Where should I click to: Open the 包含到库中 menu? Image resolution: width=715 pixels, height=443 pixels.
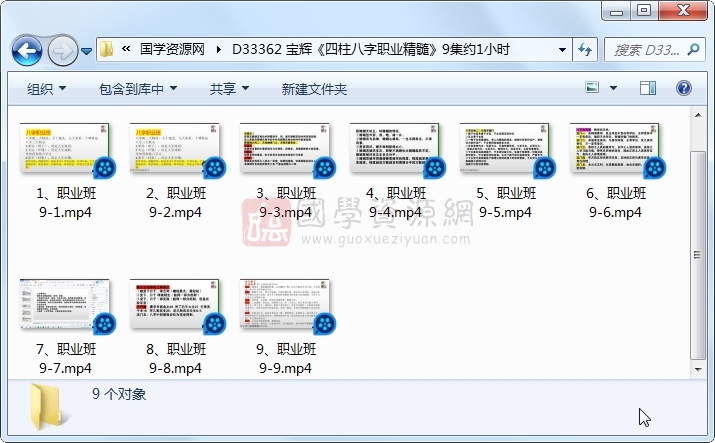(x=138, y=89)
